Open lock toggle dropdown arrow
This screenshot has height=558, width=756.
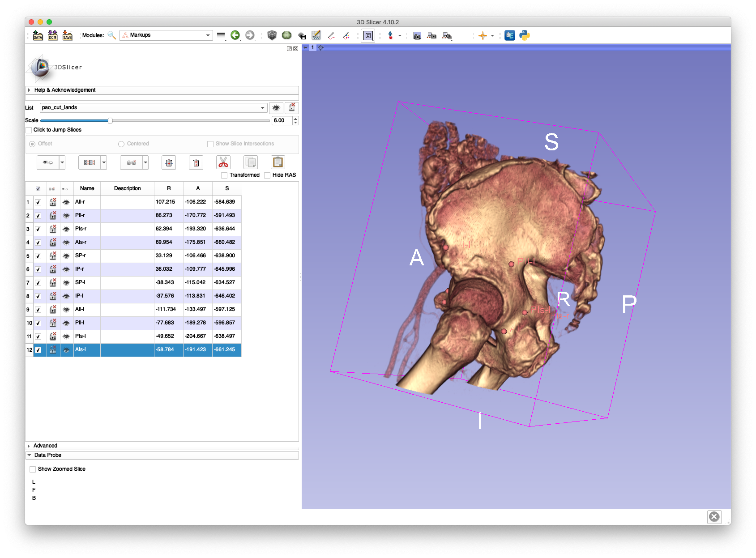145,162
